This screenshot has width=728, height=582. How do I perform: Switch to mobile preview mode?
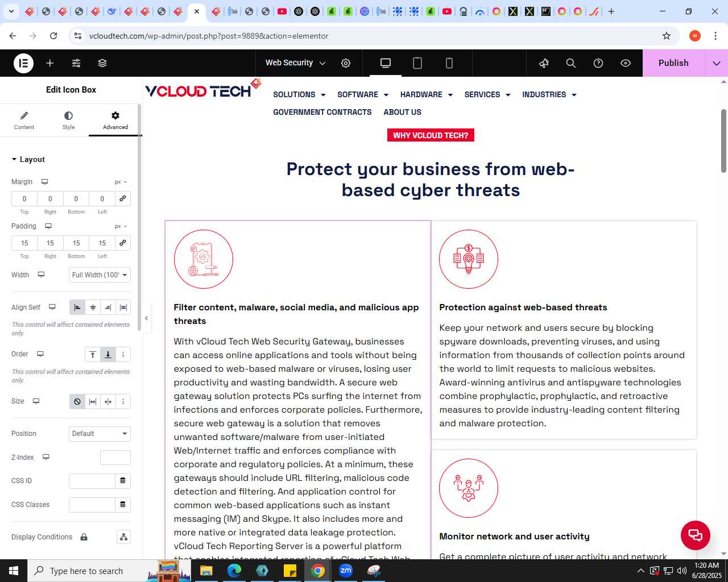449,63
